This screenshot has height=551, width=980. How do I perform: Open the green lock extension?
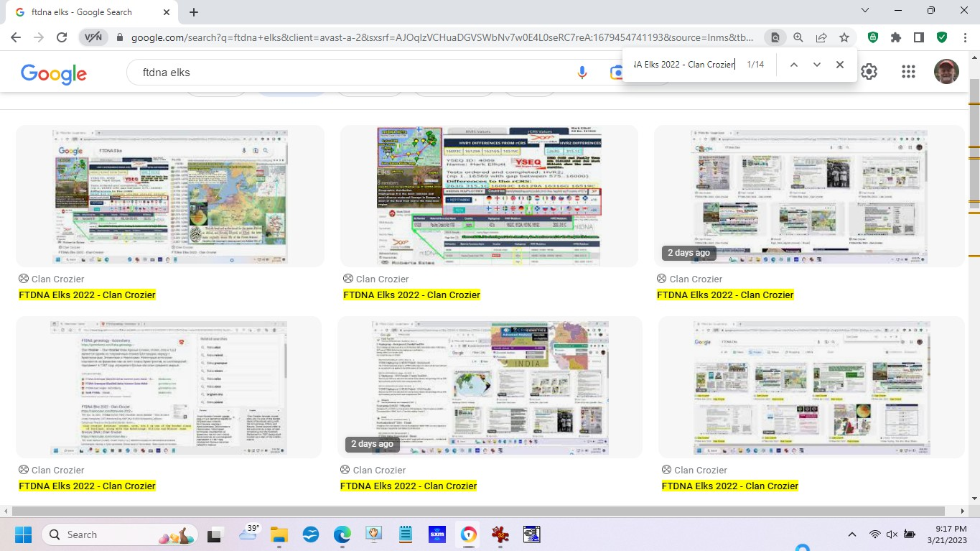click(873, 37)
